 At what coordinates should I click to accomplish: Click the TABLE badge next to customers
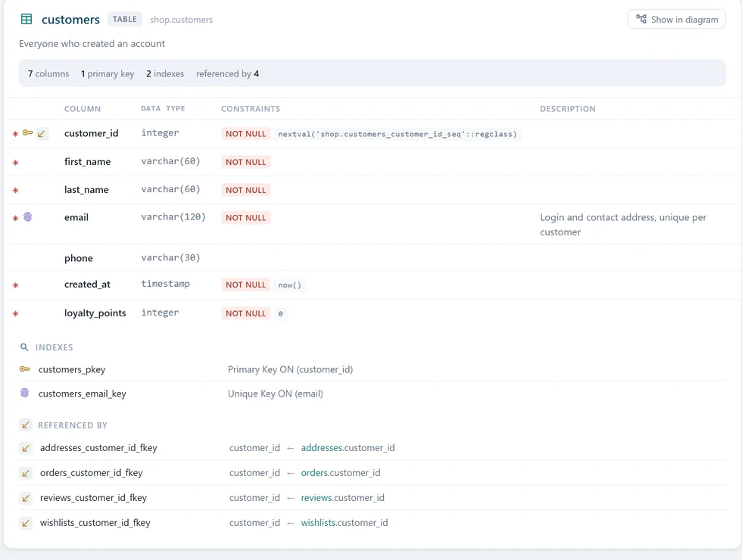tap(124, 20)
